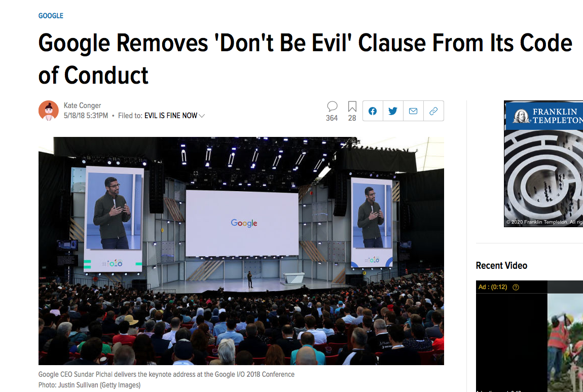Screen dimensions: 583x392
Task: Click the 5/18/18 5:31PM timestamp
Action: pos(86,116)
